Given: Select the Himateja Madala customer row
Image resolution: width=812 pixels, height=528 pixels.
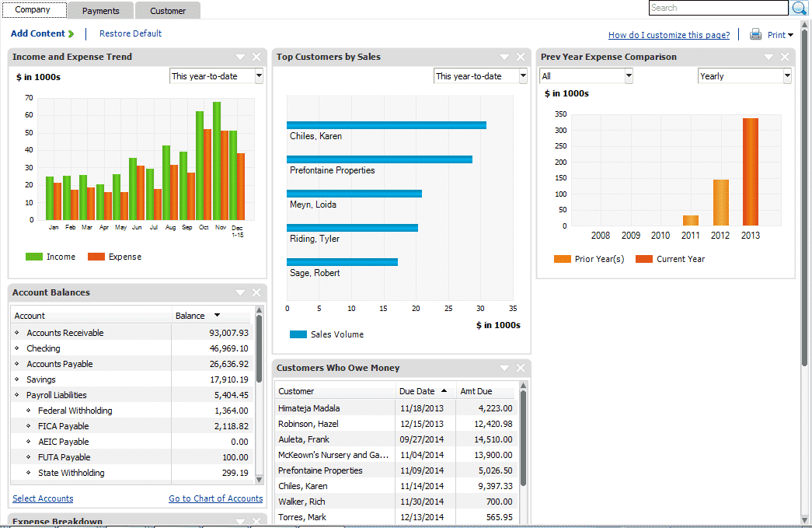Looking at the screenshot, I should point(396,408).
